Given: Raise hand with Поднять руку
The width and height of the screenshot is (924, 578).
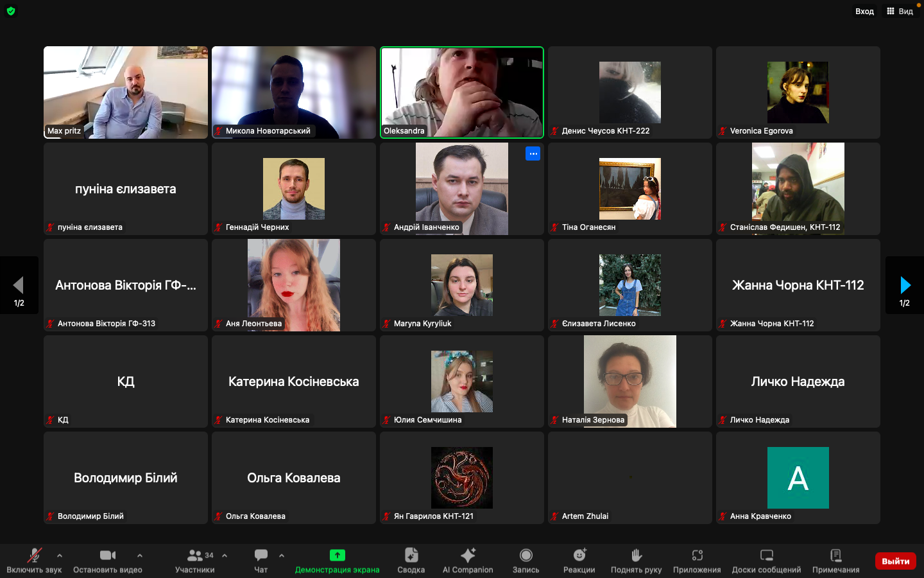Looking at the screenshot, I should [636, 556].
